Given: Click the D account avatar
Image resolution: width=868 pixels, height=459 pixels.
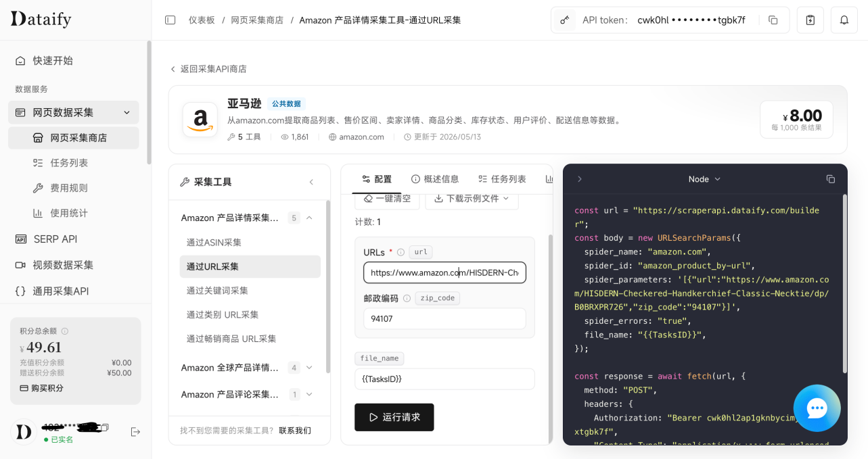Looking at the screenshot, I should (24, 431).
